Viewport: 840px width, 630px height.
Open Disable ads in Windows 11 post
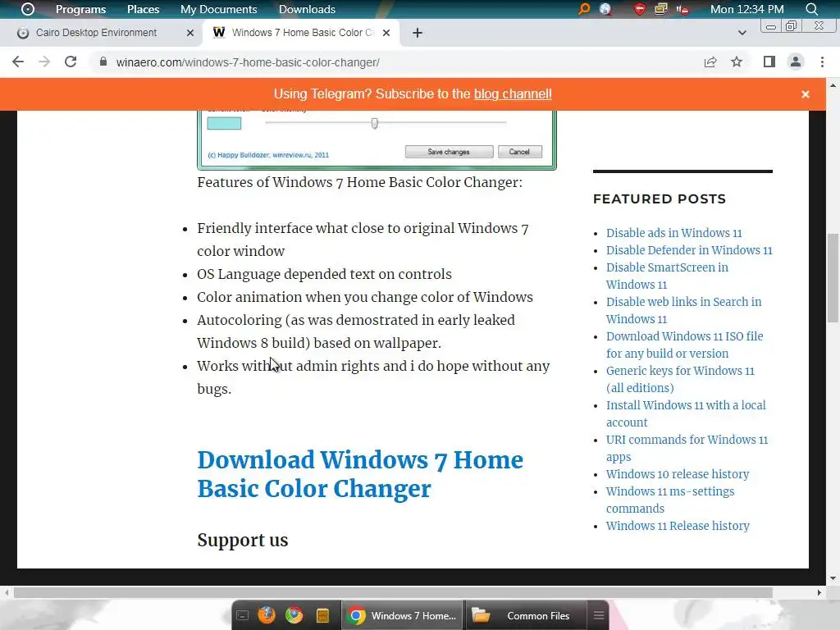click(674, 233)
